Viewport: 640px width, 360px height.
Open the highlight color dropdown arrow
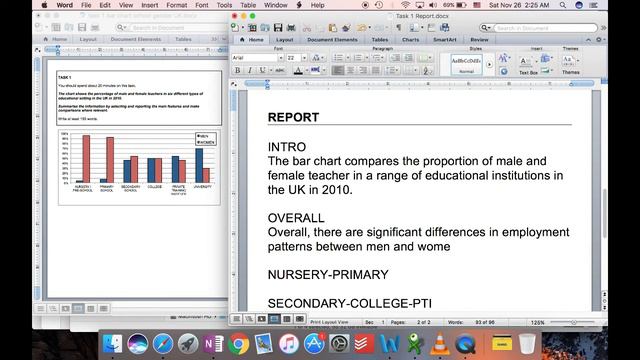pos(324,70)
